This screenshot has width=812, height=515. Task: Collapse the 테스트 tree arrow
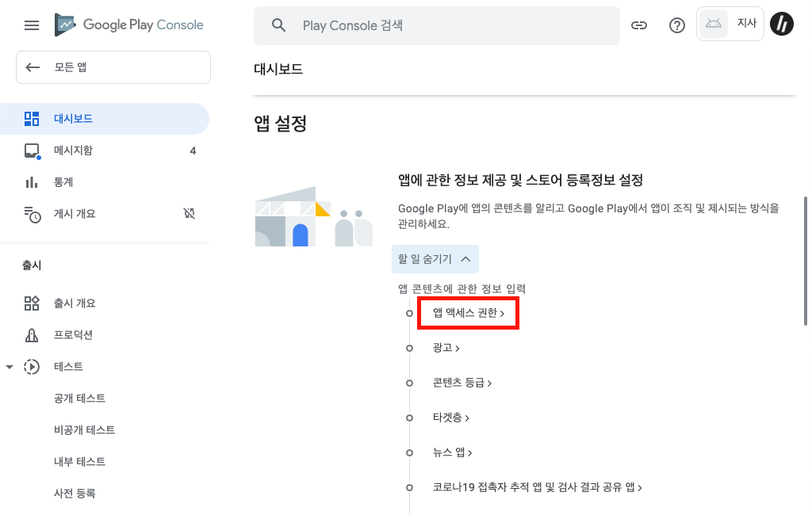point(10,367)
